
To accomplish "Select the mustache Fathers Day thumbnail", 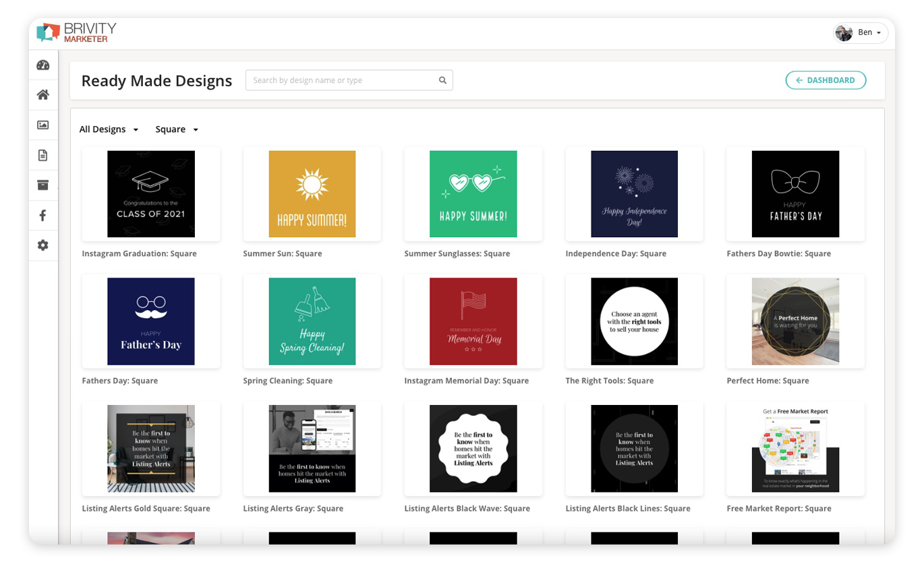I will [x=151, y=321].
